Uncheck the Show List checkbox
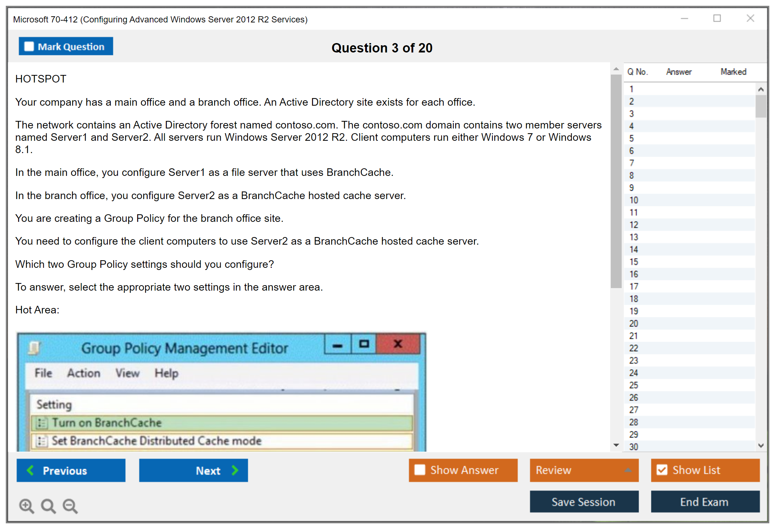The width and height of the screenshot is (778, 532). point(662,470)
